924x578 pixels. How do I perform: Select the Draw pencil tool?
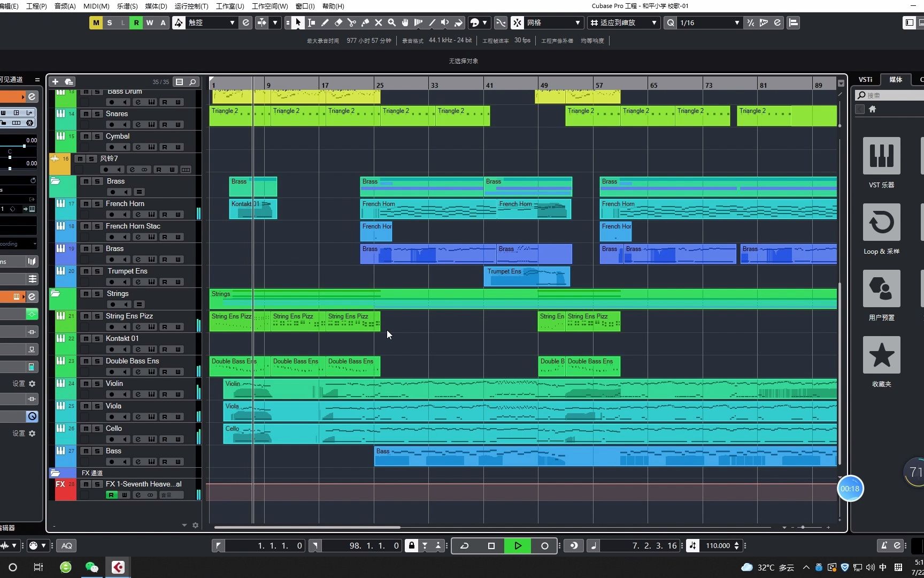(325, 22)
